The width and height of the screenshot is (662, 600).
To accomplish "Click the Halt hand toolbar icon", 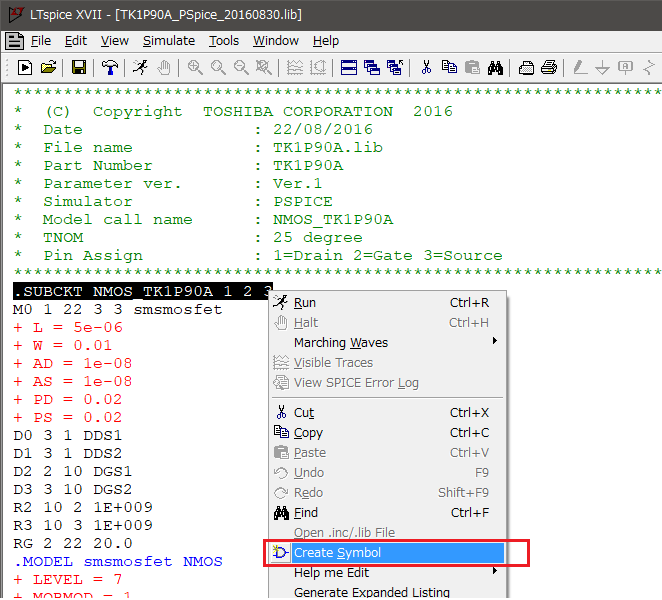I will 164,68.
